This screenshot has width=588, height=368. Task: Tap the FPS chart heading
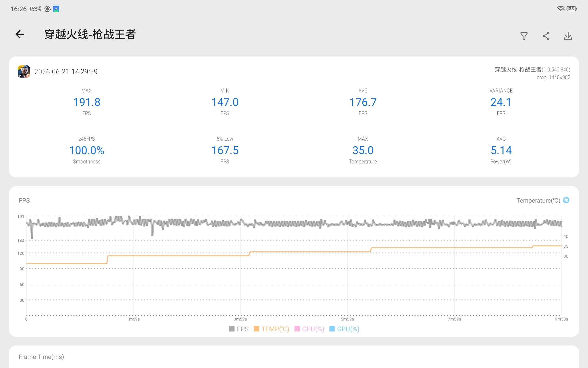coord(24,201)
